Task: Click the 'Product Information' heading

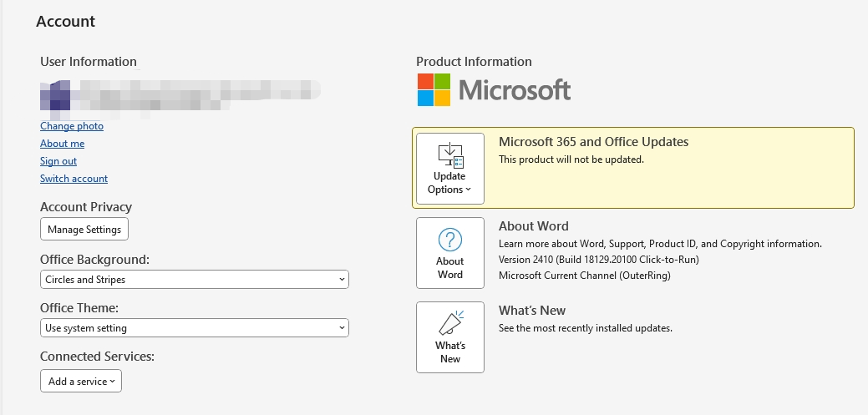Action: click(x=474, y=62)
